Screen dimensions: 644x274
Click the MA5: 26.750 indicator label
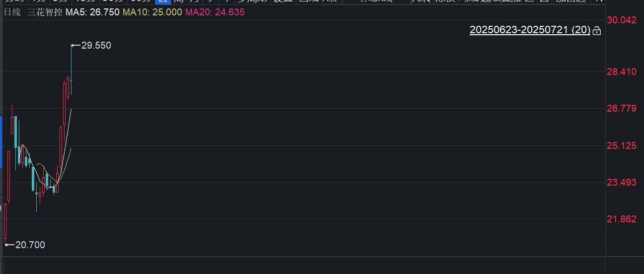[93, 12]
